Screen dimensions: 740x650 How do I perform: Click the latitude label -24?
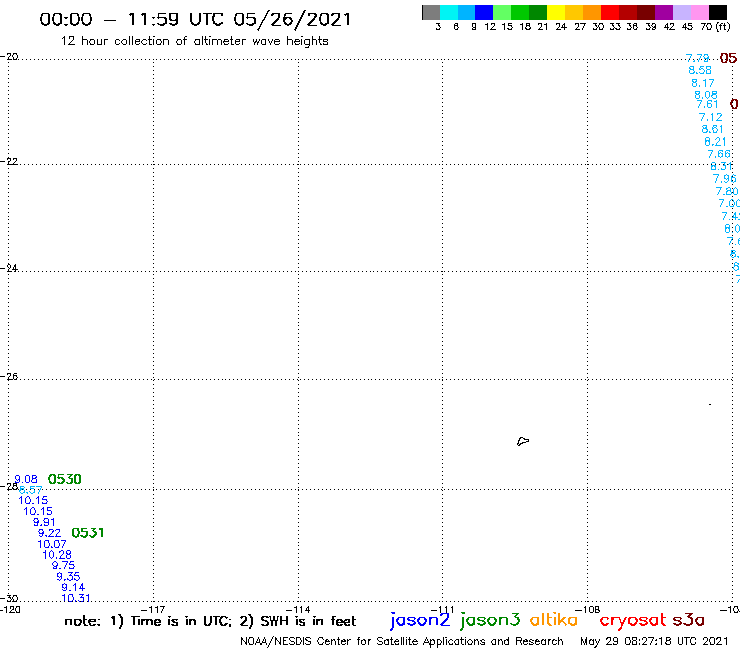[x=9, y=268]
